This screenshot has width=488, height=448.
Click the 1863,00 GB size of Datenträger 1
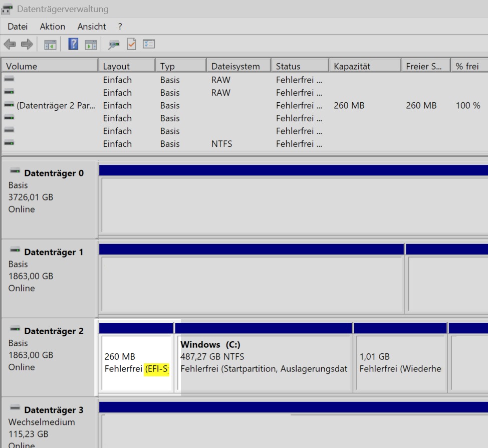pyautogui.click(x=31, y=276)
